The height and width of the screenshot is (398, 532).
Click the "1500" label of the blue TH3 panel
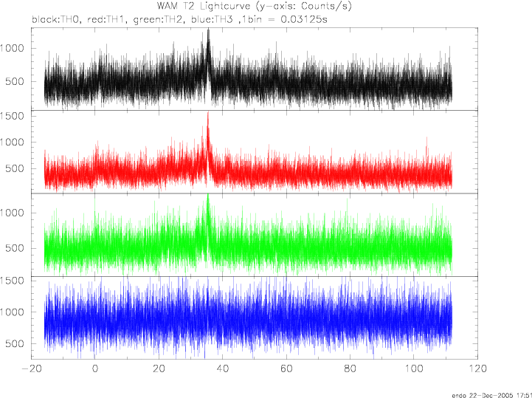tap(12, 281)
